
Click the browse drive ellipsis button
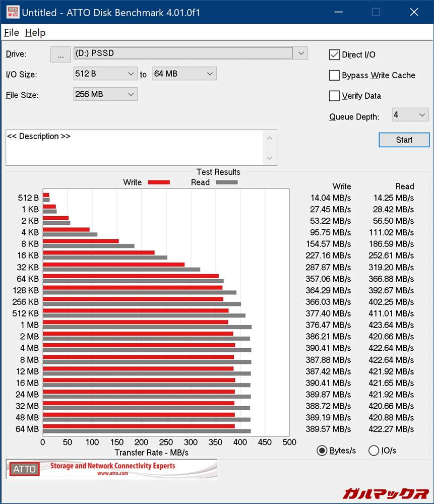(x=60, y=54)
